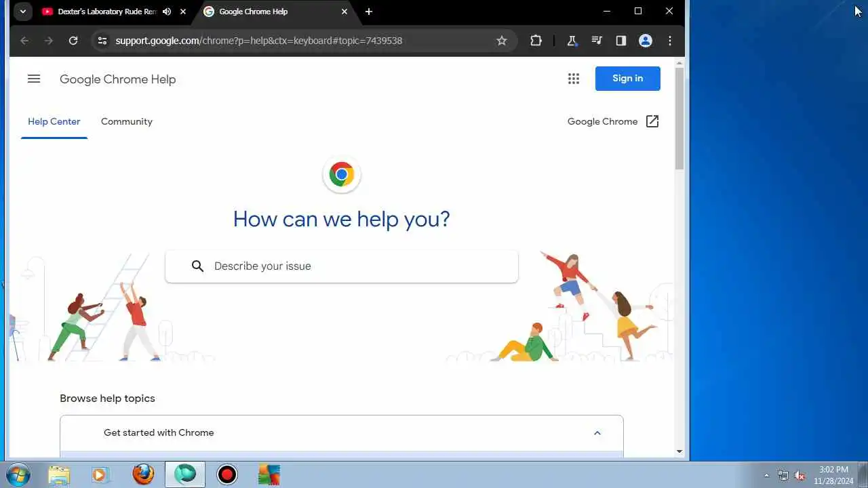Open Get started with Chrome topic
This screenshot has height=488, width=868.
coord(342,433)
